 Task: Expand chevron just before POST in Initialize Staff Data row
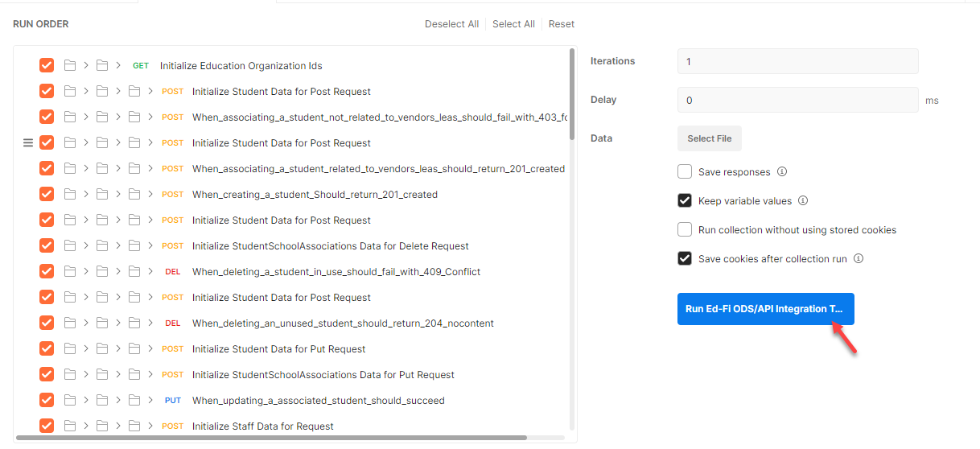[x=150, y=426]
